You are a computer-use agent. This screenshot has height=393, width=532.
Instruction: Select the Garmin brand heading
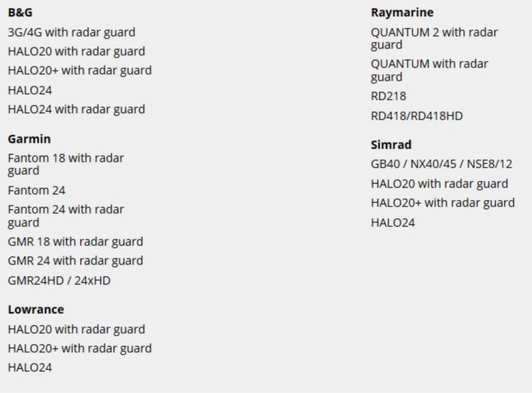pyautogui.click(x=29, y=139)
